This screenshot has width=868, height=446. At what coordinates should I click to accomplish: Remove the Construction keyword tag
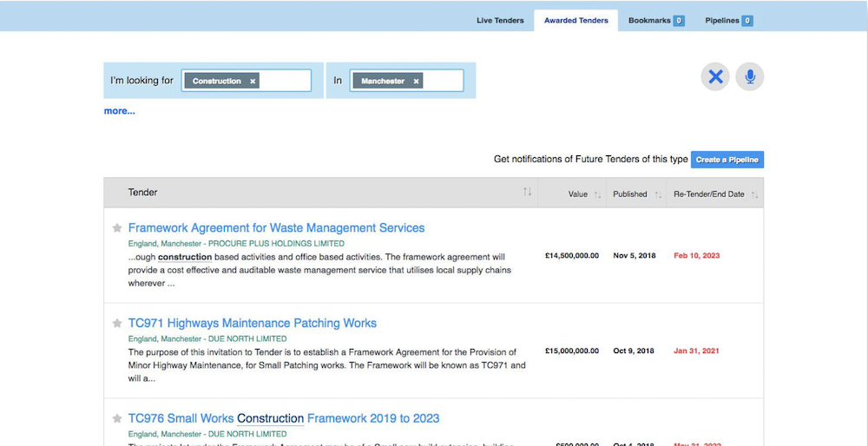(253, 82)
